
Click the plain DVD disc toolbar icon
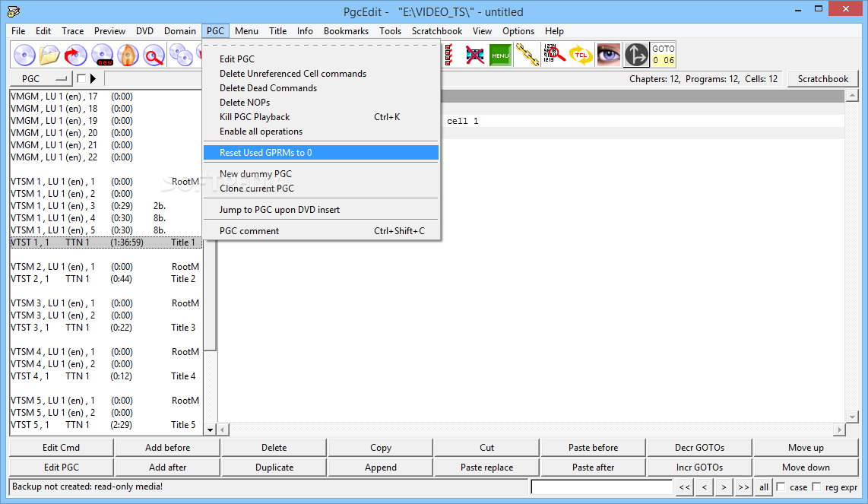coord(24,55)
